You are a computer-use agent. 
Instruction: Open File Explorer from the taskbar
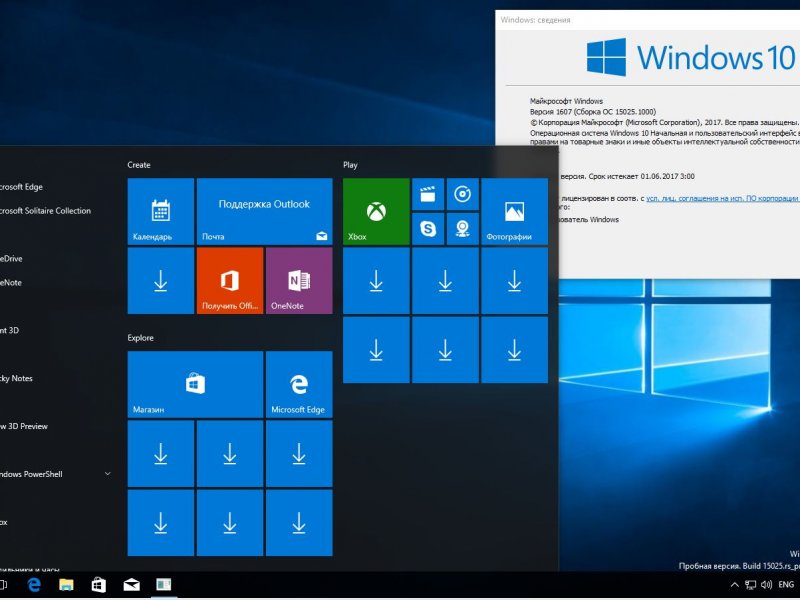(66, 585)
